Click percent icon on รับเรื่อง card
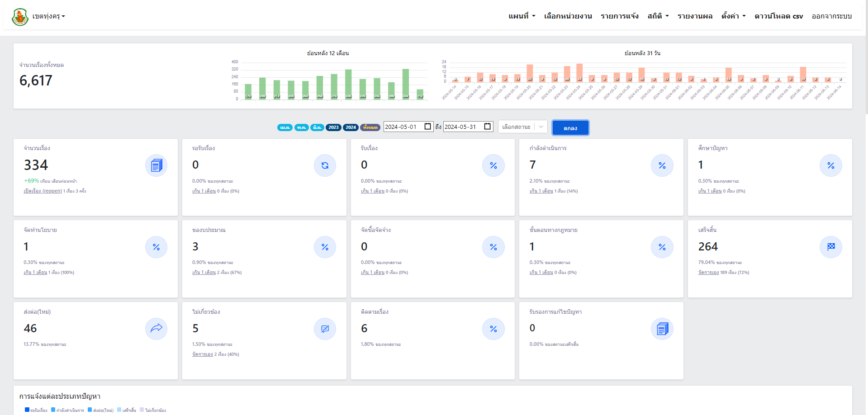The width and height of the screenshot is (868, 415). click(493, 165)
